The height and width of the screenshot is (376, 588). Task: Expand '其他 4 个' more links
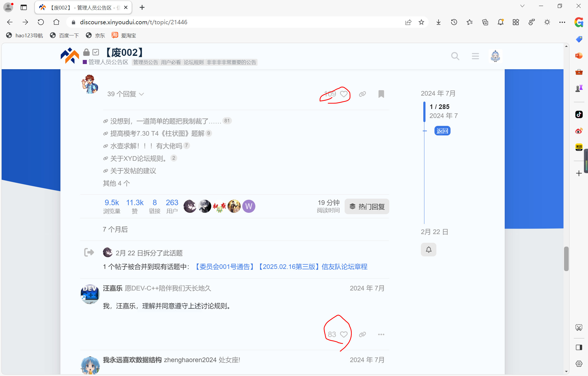[x=117, y=183]
